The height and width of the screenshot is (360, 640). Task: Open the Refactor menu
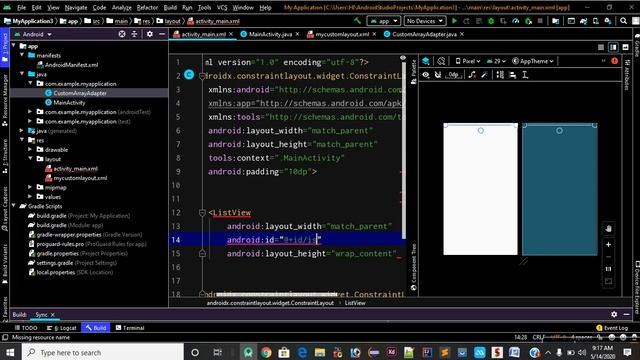pyautogui.click(x=147, y=7)
